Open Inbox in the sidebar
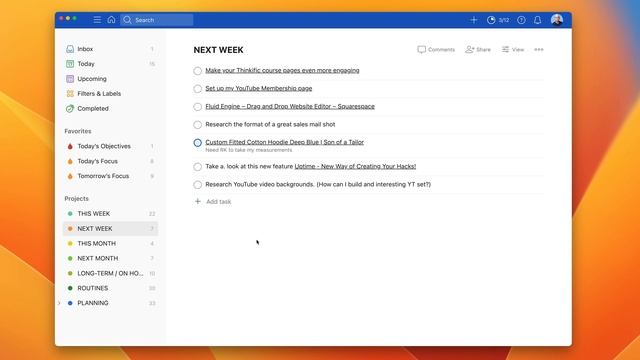This screenshot has width=640, height=360. 110,49
